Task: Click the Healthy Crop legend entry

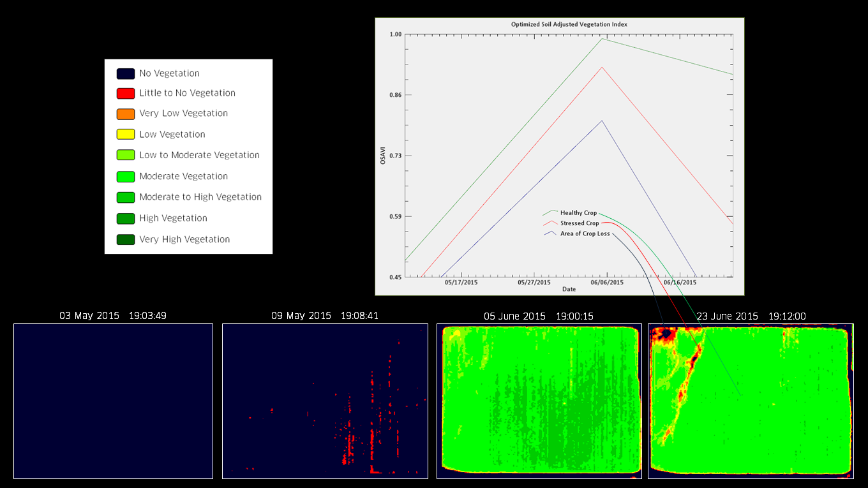Action: tap(578, 213)
